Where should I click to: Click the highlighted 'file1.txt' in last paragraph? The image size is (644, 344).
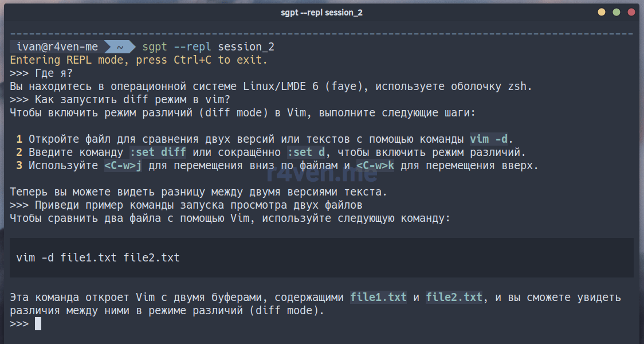(378, 297)
